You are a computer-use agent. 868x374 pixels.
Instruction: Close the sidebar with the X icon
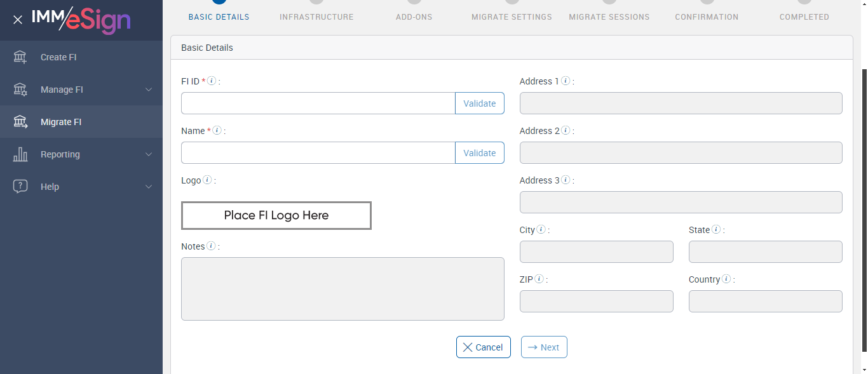(18, 20)
